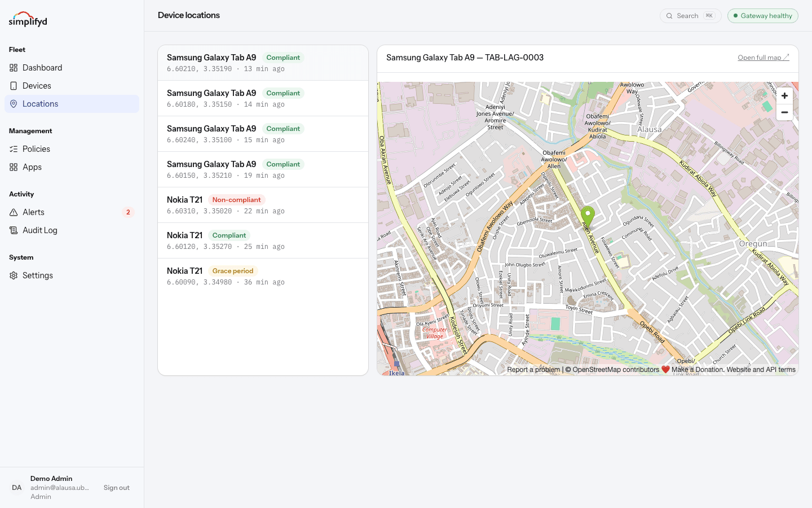Screen dimensions: 812x508
Task: Click the ⌘K shortcut hint
Action: [x=709, y=16]
